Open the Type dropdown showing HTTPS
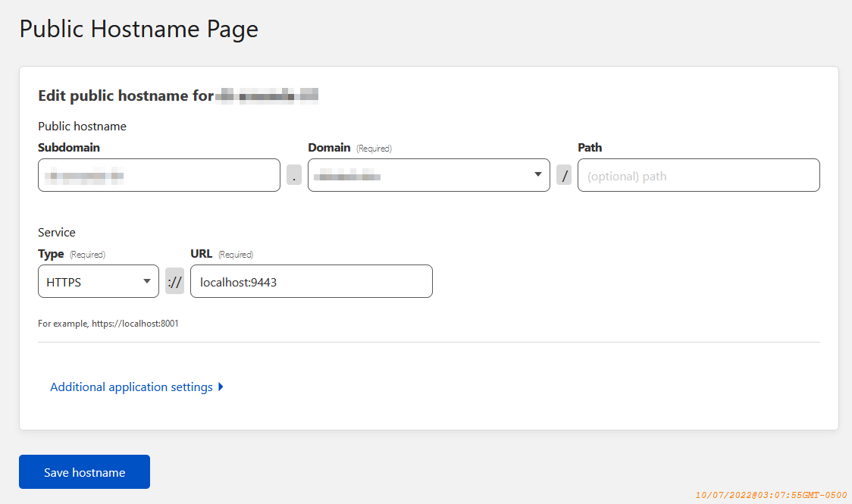This screenshot has height=504, width=852. 98,281
